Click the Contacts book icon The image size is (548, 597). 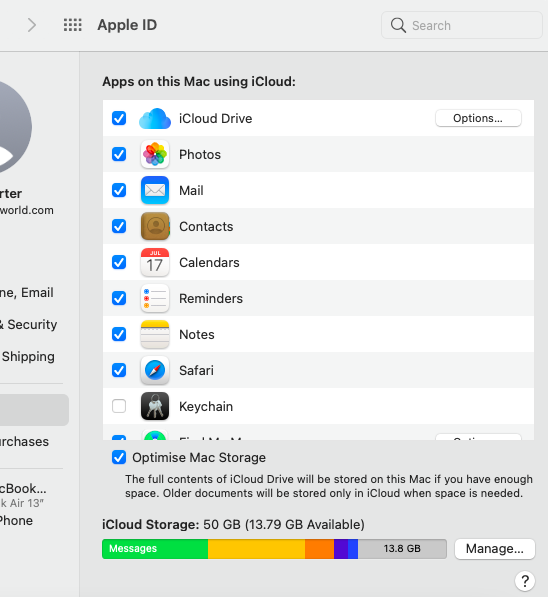click(155, 226)
